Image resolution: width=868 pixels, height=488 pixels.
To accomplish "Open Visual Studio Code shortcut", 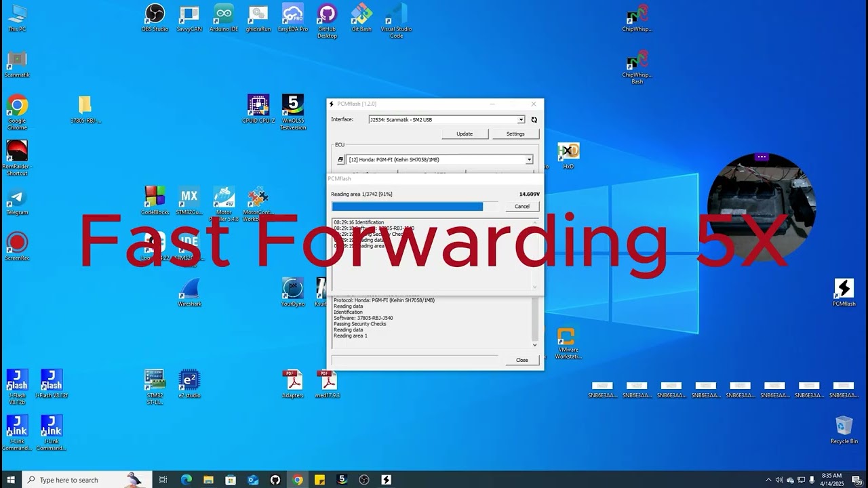I will pyautogui.click(x=396, y=20).
